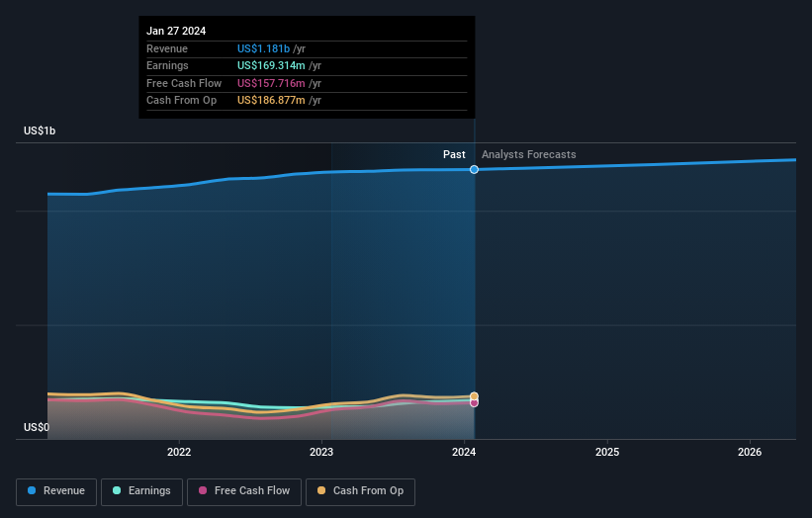This screenshot has width=812, height=518.
Task: Click the US$1b y-axis label
Action: click(40, 130)
